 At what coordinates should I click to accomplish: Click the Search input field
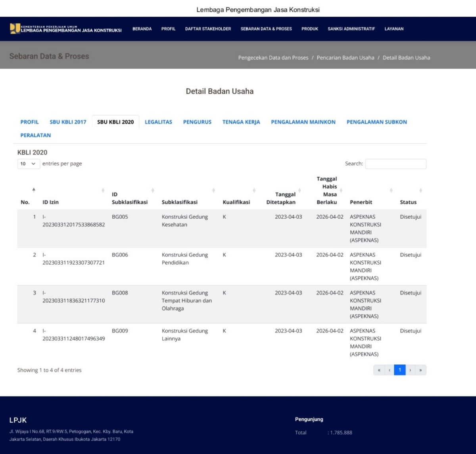[395, 164]
